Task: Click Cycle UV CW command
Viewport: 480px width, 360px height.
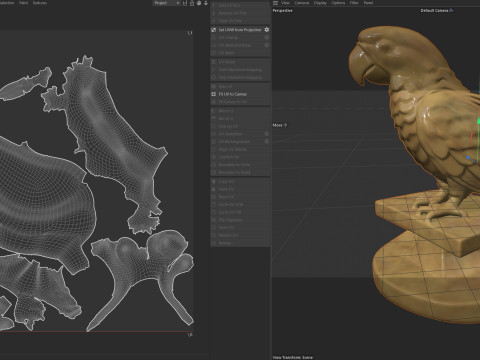Action: pos(240,212)
